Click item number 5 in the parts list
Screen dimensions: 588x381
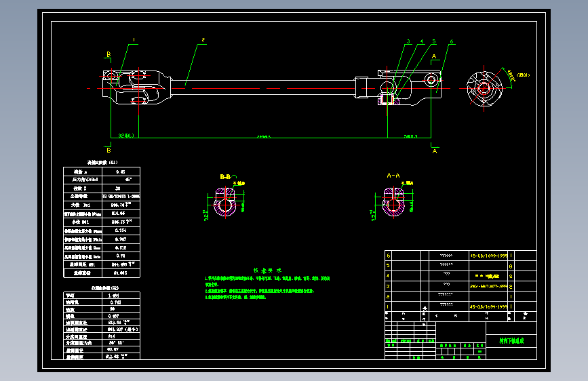coord(388,266)
